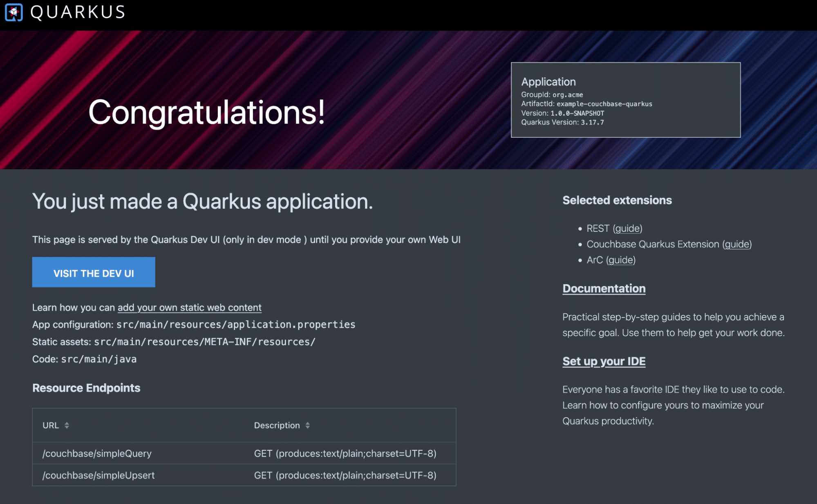
Task: Click the Quarkus logo icon
Action: click(x=13, y=12)
